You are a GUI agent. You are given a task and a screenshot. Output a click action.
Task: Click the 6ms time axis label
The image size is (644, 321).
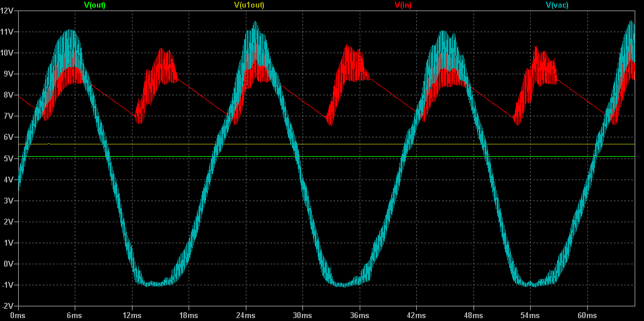click(75, 315)
